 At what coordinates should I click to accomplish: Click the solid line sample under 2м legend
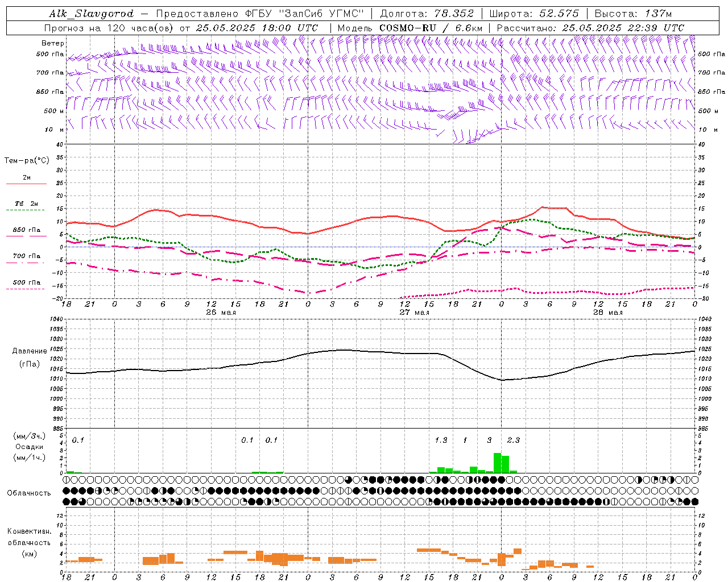pos(26,184)
